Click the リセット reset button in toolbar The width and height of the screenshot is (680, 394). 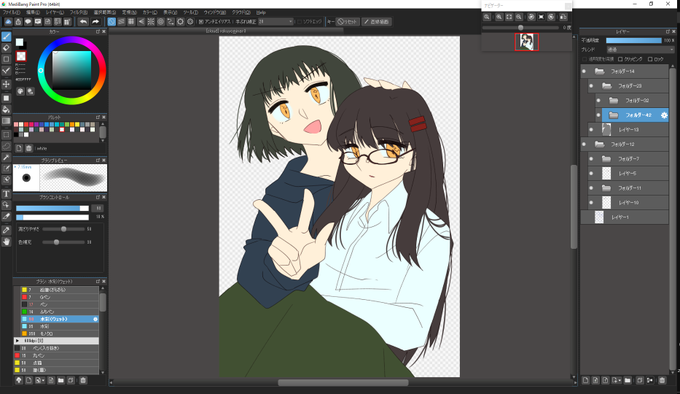(347, 21)
